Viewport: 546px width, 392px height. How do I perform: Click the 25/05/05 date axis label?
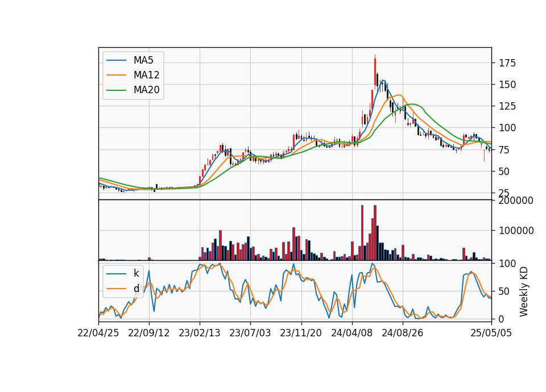coord(491,333)
